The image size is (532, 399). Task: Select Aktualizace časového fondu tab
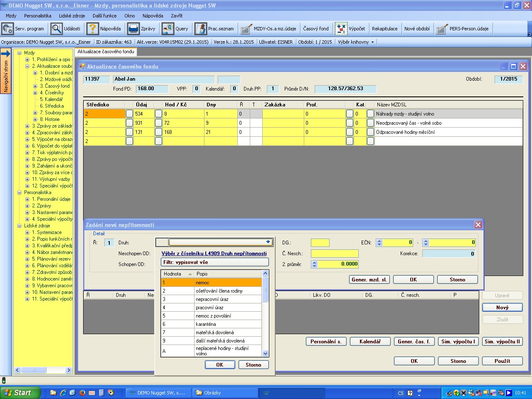[106, 52]
